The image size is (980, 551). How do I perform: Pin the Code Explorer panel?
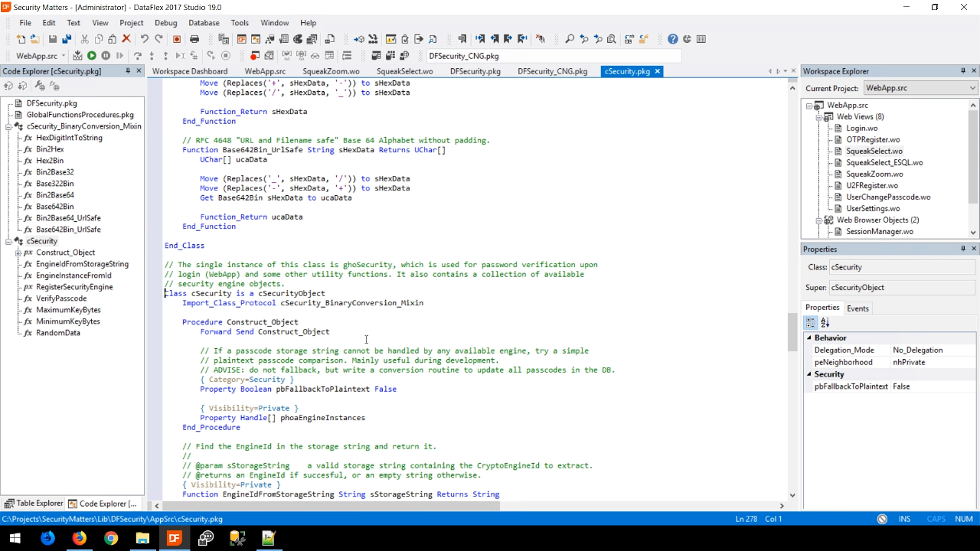pos(128,71)
